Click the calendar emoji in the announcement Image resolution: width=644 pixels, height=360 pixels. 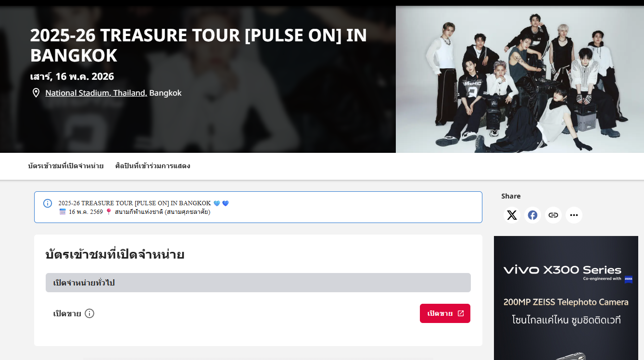pos(63,211)
